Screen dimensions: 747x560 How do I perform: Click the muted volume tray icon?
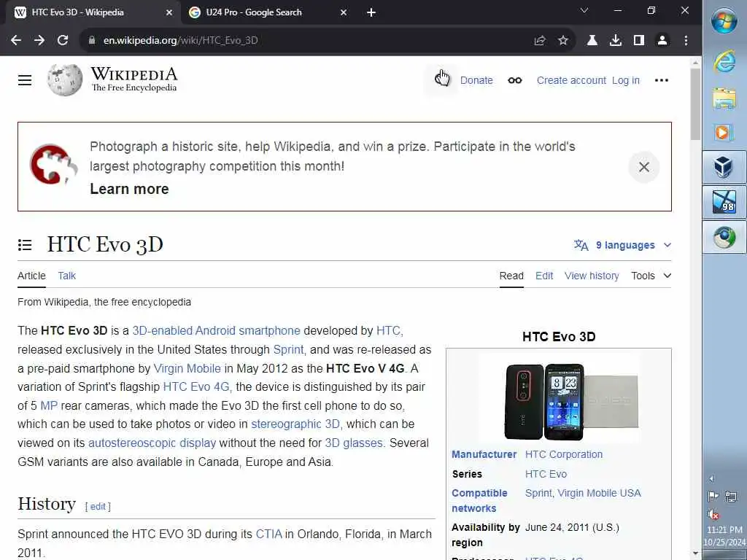point(713,514)
